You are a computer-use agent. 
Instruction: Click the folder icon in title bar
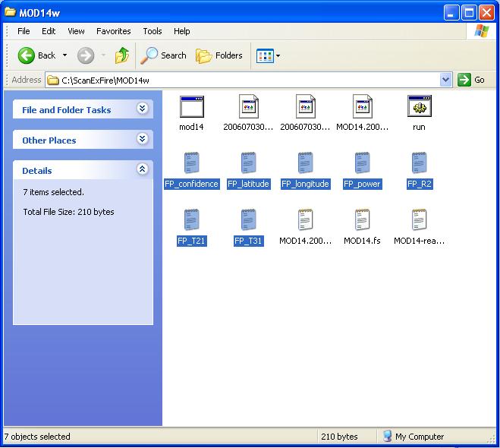pyautogui.click(x=10, y=12)
